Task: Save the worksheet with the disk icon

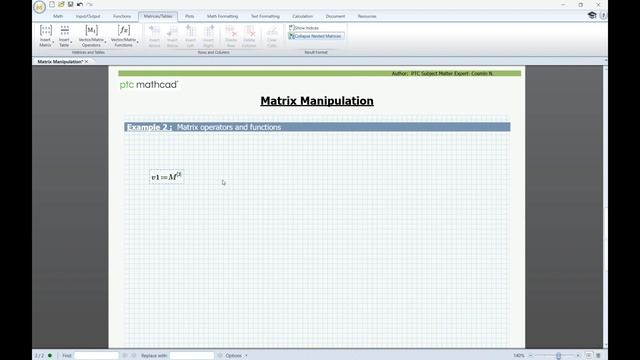Action: (x=71, y=4)
